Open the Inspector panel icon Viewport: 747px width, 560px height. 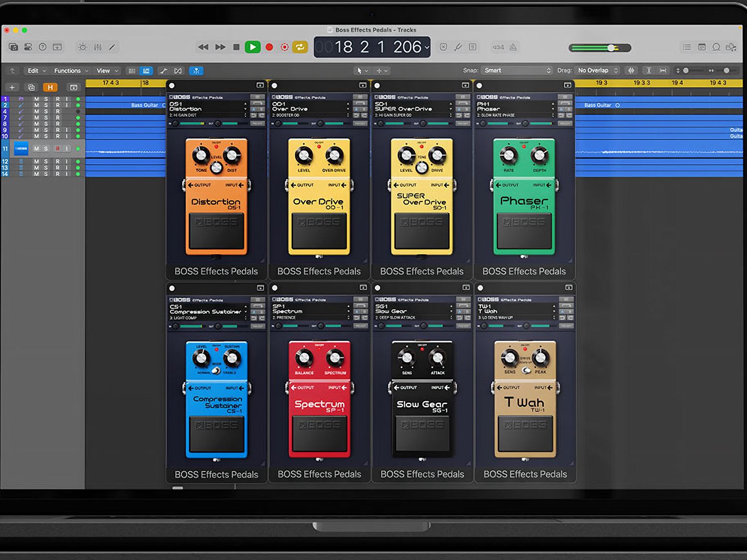click(x=28, y=47)
